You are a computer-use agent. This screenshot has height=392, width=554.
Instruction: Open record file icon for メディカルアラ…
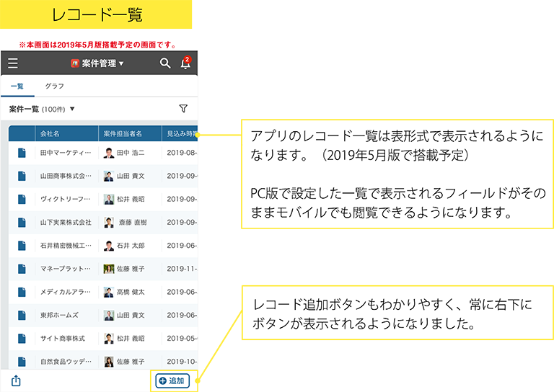(22, 292)
